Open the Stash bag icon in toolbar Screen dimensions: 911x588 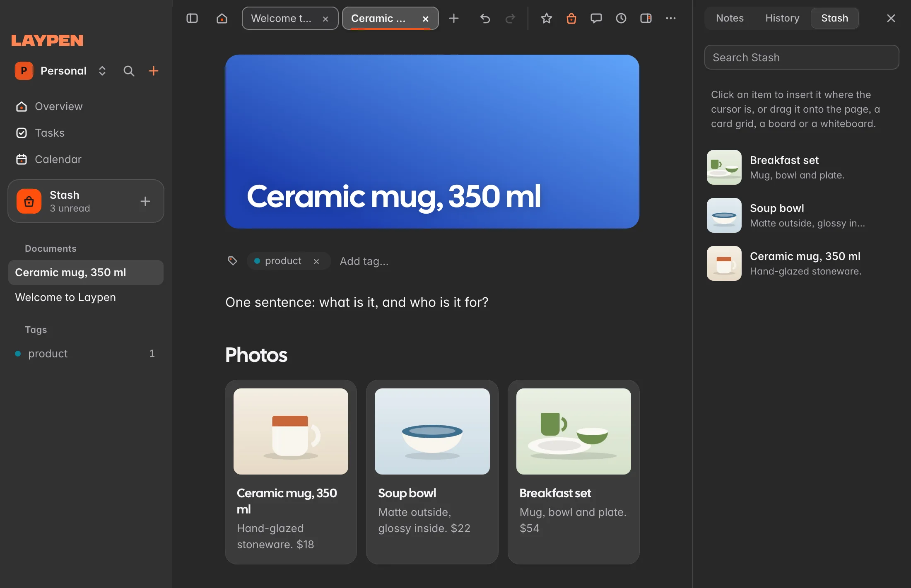(571, 18)
